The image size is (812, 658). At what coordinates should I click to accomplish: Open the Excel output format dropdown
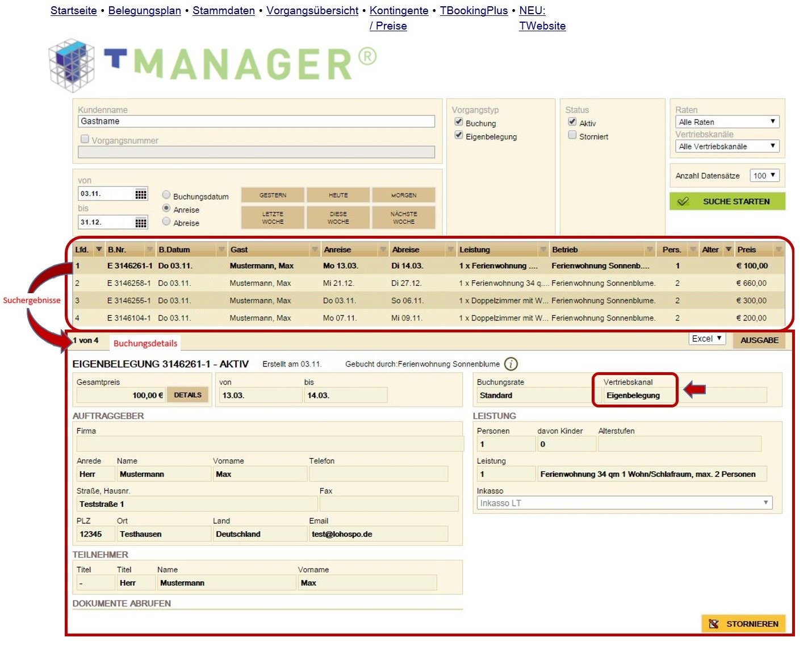(x=707, y=339)
